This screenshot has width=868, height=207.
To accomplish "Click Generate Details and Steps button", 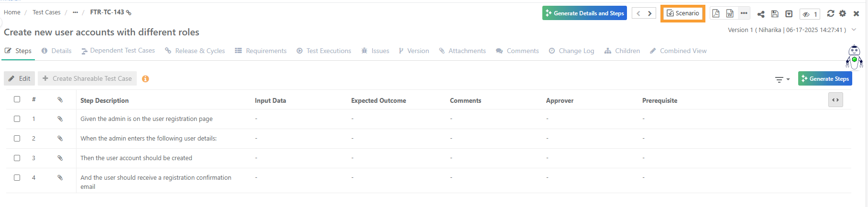I will (584, 13).
